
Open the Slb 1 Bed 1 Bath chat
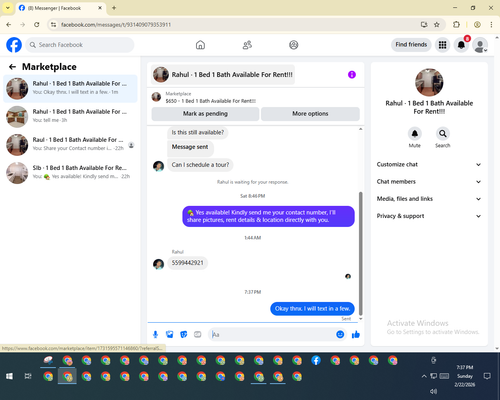coord(70,172)
